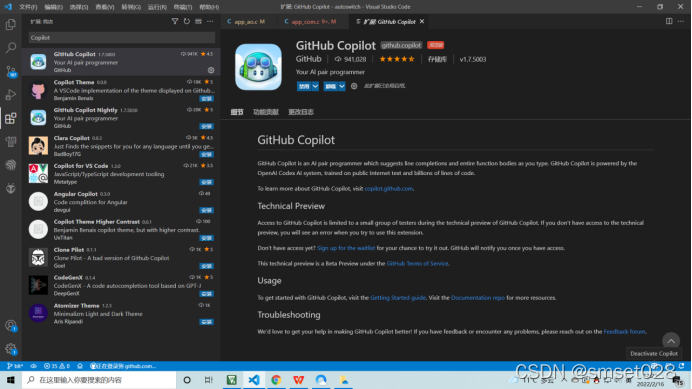Viewport: 692px width, 389px height.
Task: Click the Windows taskbar search box
Action: click(99, 380)
